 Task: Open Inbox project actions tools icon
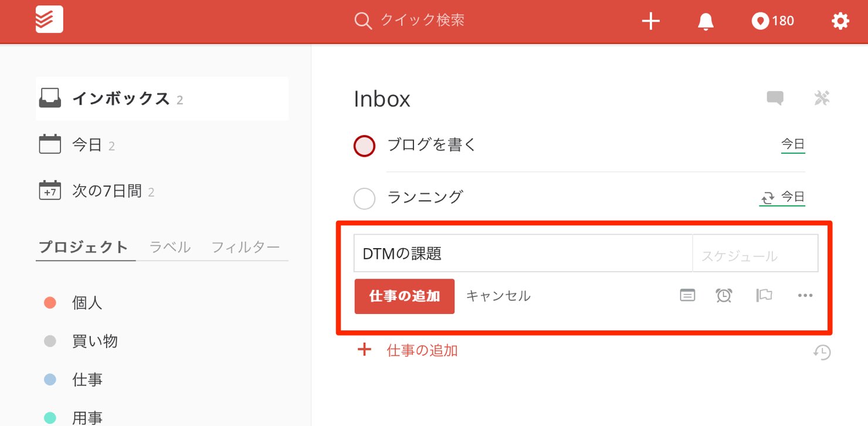coord(822,98)
